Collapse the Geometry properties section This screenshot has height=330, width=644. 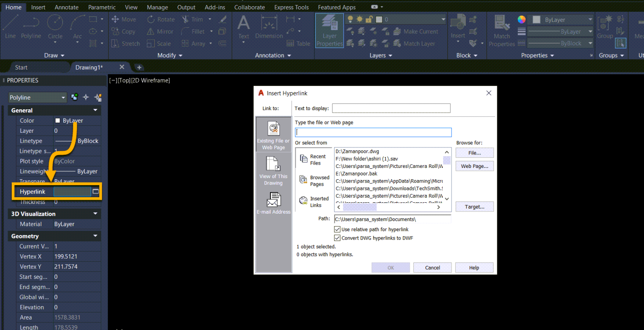click(95, 236)
